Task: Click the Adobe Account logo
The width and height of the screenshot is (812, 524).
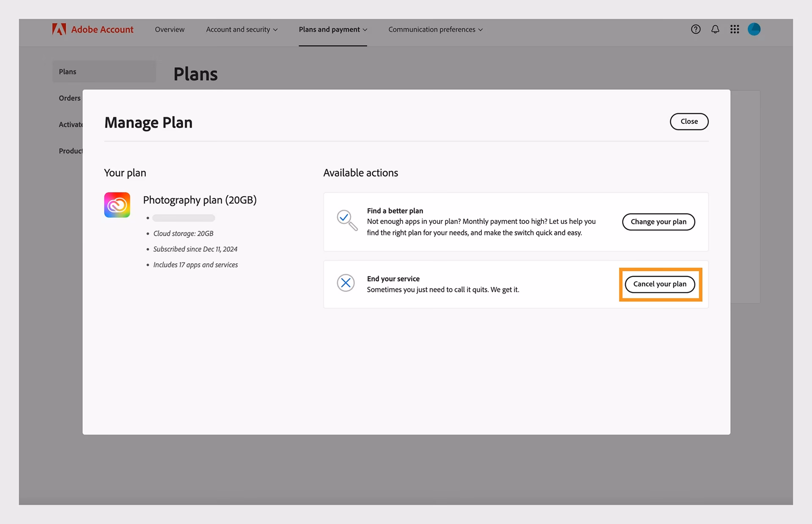Action: pos(93,29)
